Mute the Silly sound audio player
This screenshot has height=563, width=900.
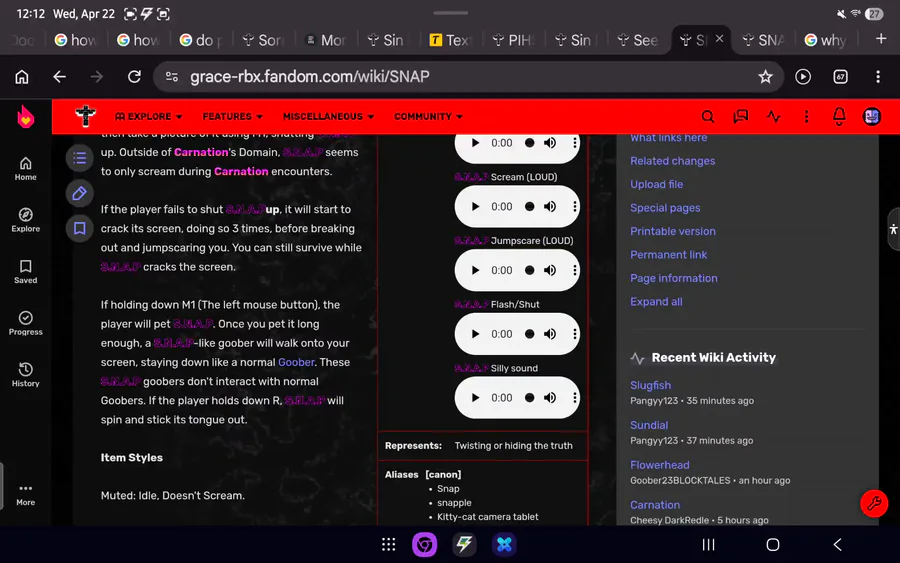pos(550,398)
